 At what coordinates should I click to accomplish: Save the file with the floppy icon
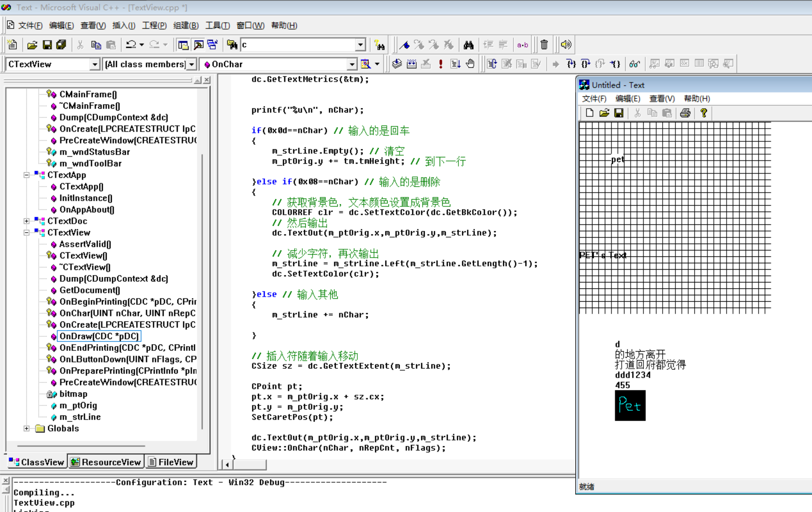(x=47, y=44)
